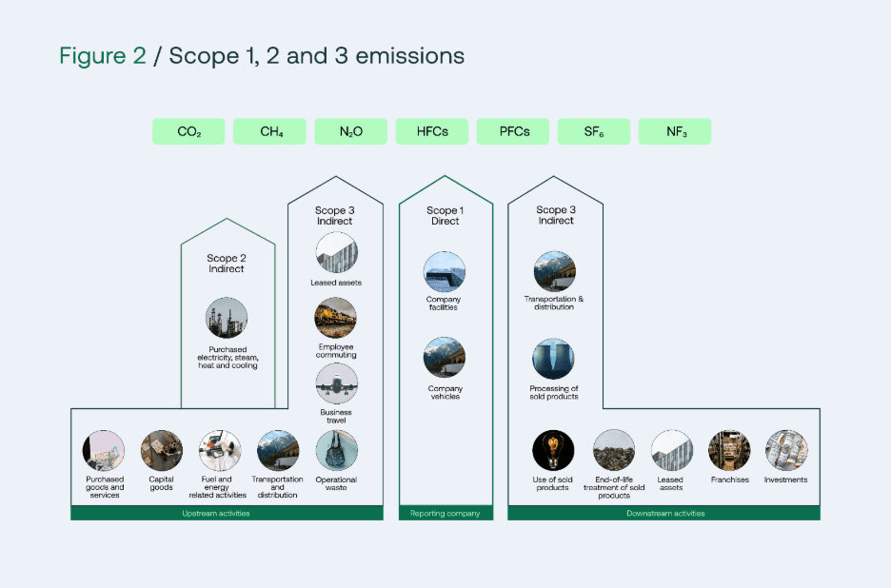
Task: Expand the Scope 1 Direct column
Action: point(444,215)
